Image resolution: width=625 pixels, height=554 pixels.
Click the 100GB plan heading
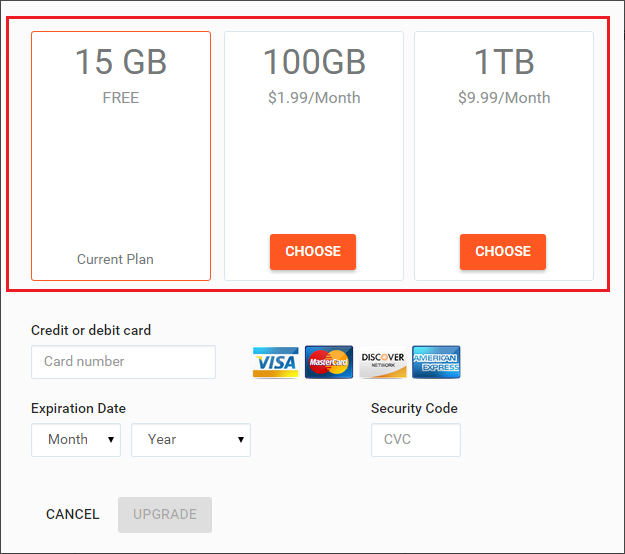tap(314, 63)
